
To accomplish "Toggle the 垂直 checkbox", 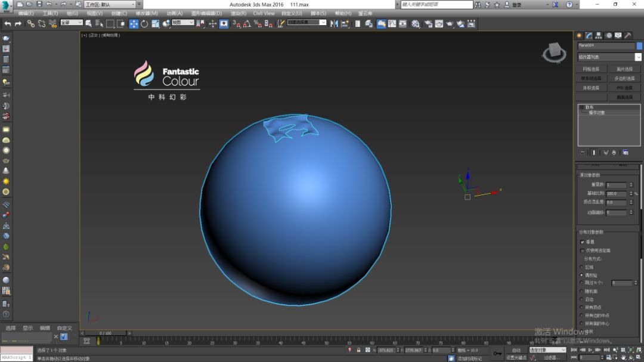I will pos(583,242).
